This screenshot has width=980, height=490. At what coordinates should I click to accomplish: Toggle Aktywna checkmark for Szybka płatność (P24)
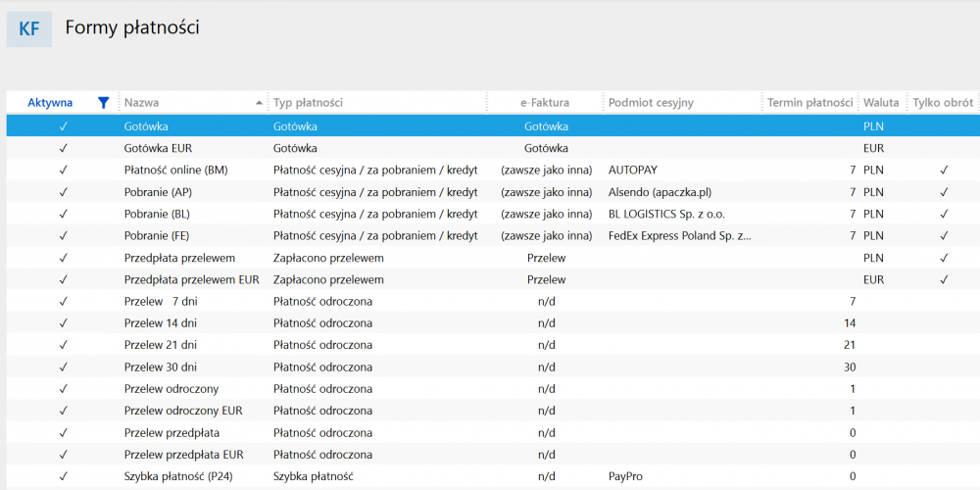pyautogui.click(x=63, y=476)
